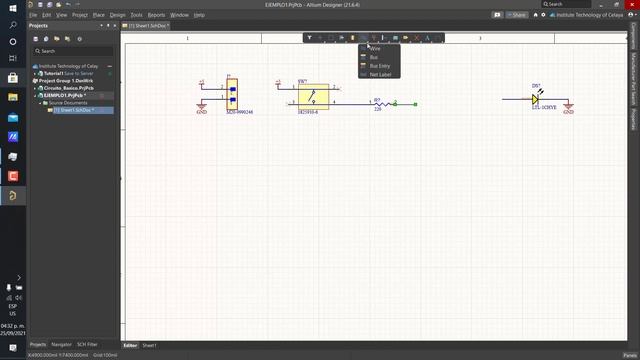Image resolution: width=640 pixels, height=360 pixels.
Task: Click the title bar Search field
Action: [x=566, y=4]
